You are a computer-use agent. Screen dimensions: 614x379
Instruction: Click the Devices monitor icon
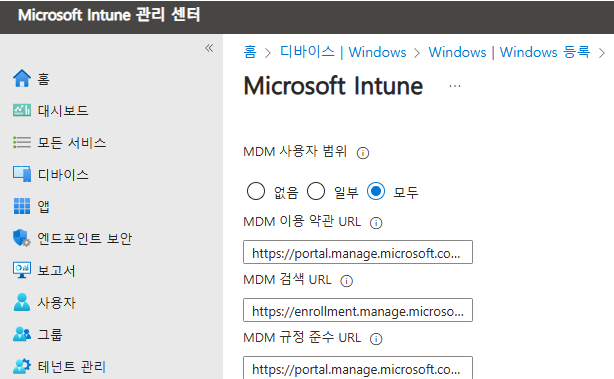click(22, 174)
